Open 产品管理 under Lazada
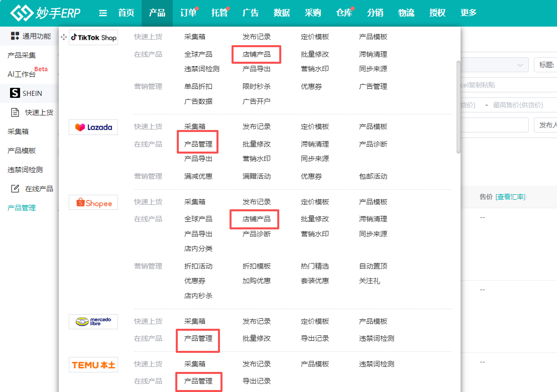557x392 pixels. pos(198,144)
